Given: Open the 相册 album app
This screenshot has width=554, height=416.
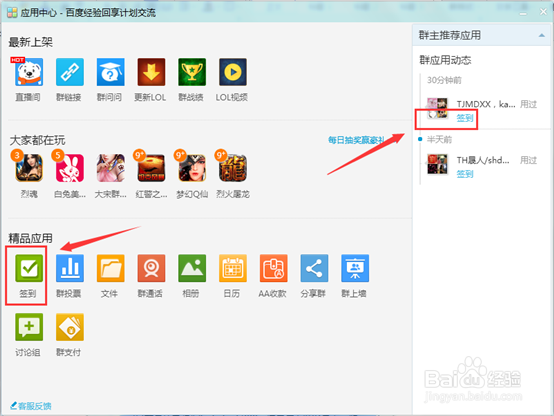Looking at the screenshot, I should (x=192, y=268).
